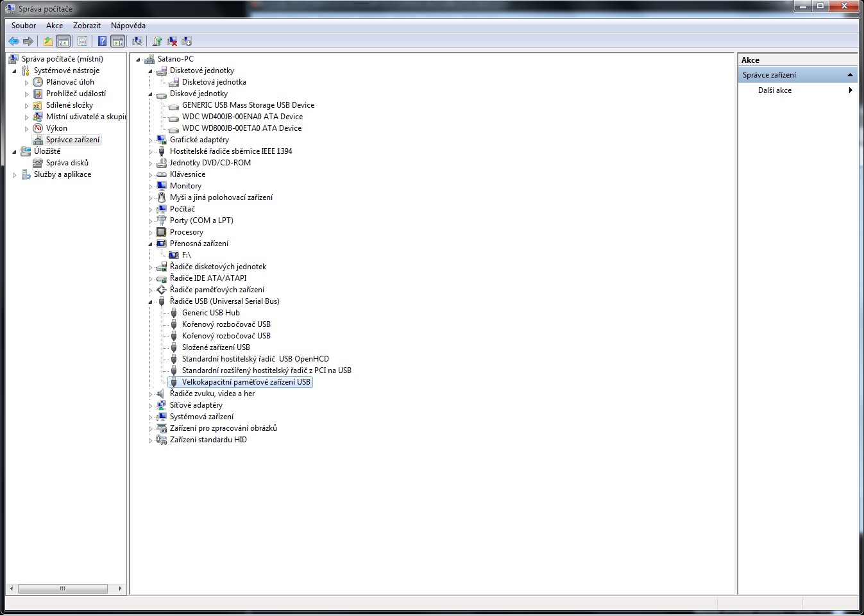Click the grey Forward arrow in toolbar
This screenshot has width=864, height=616.
click(28, 42)
